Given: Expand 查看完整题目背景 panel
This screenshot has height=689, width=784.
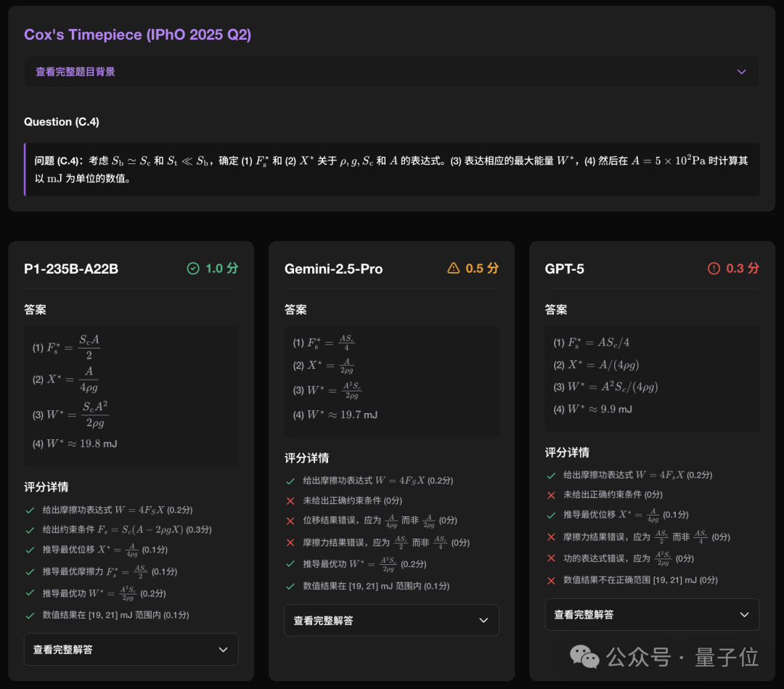Looking at the screenshot, I should [x=392, y=71].
